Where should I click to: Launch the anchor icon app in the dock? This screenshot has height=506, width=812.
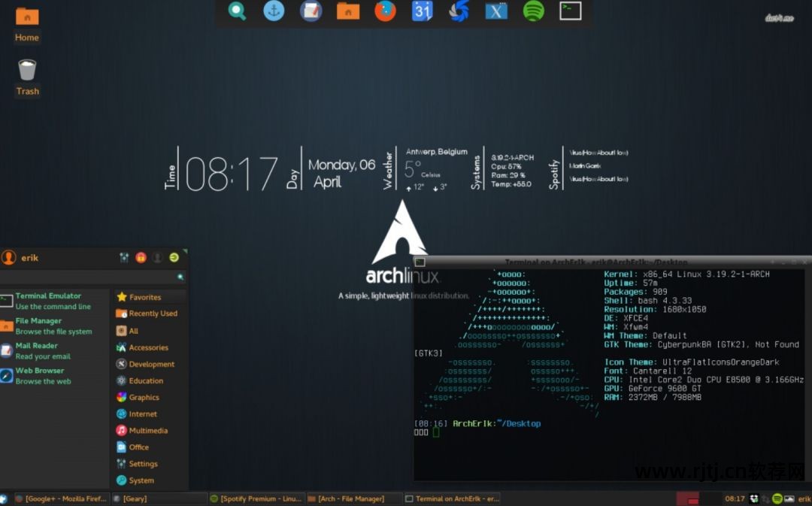click(274, 11)
